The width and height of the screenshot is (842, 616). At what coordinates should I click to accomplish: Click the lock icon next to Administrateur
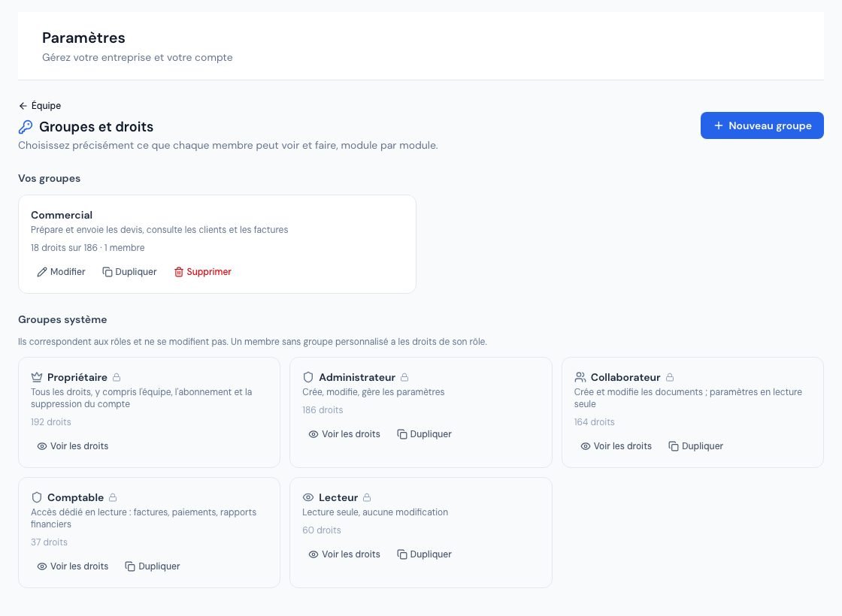[404, 377]
